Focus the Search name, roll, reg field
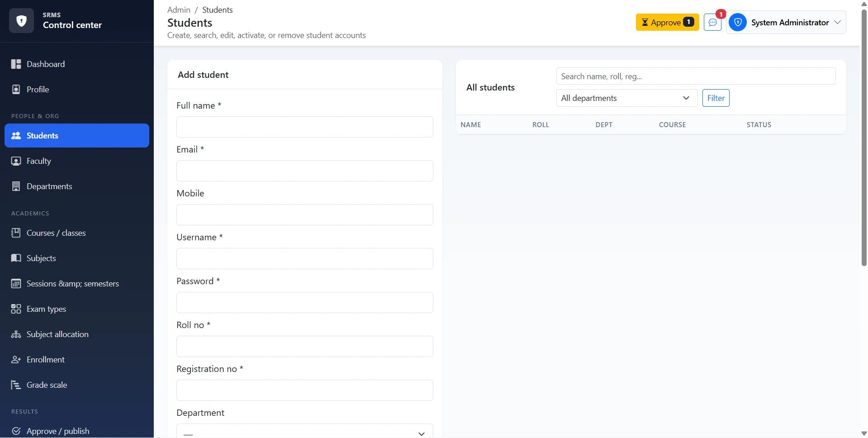 (x=696, y=76)
